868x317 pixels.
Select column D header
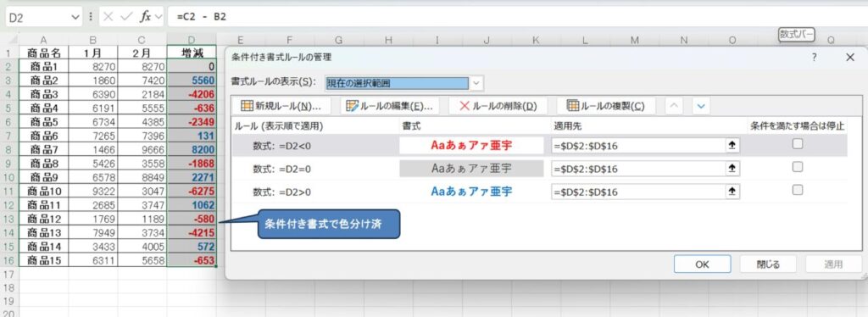(192, 39)
